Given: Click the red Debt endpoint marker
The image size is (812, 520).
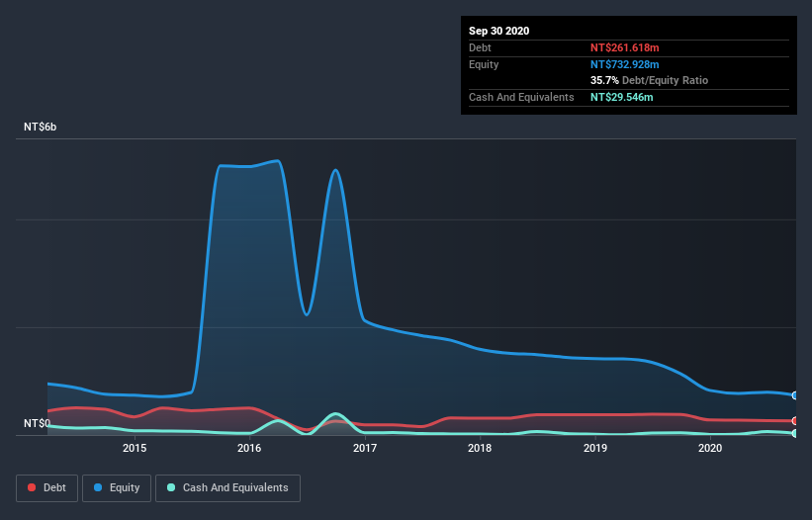Looking at the screenshot, I should point(795,421).
